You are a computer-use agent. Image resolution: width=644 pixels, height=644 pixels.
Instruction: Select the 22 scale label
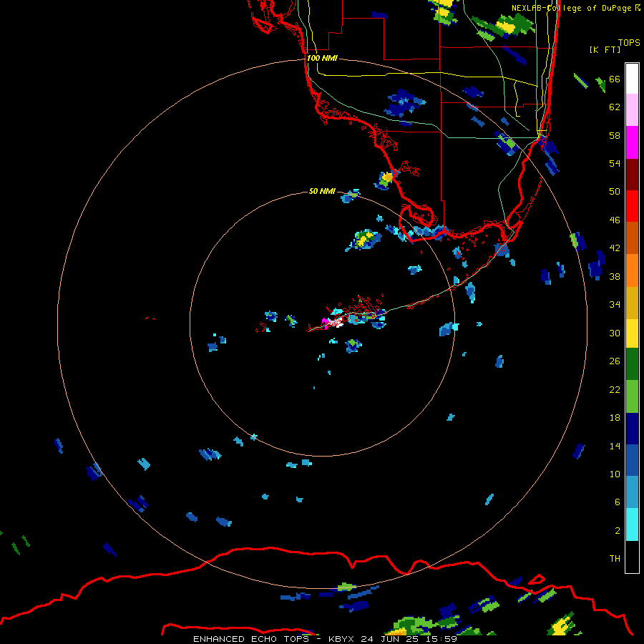tap(615, 390)
